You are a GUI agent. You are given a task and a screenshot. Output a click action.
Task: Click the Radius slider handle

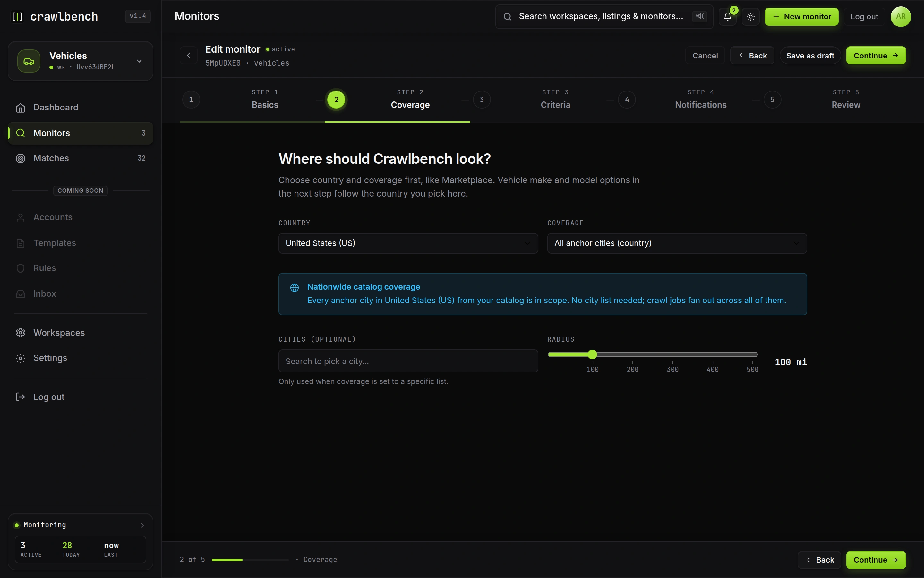click(592, 355)
